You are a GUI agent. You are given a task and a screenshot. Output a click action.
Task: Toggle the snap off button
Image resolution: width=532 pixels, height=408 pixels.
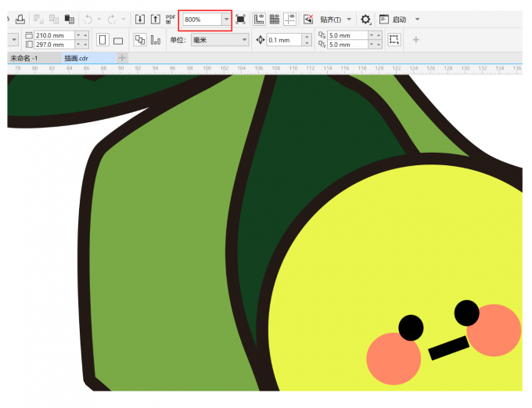click(308, 19)
